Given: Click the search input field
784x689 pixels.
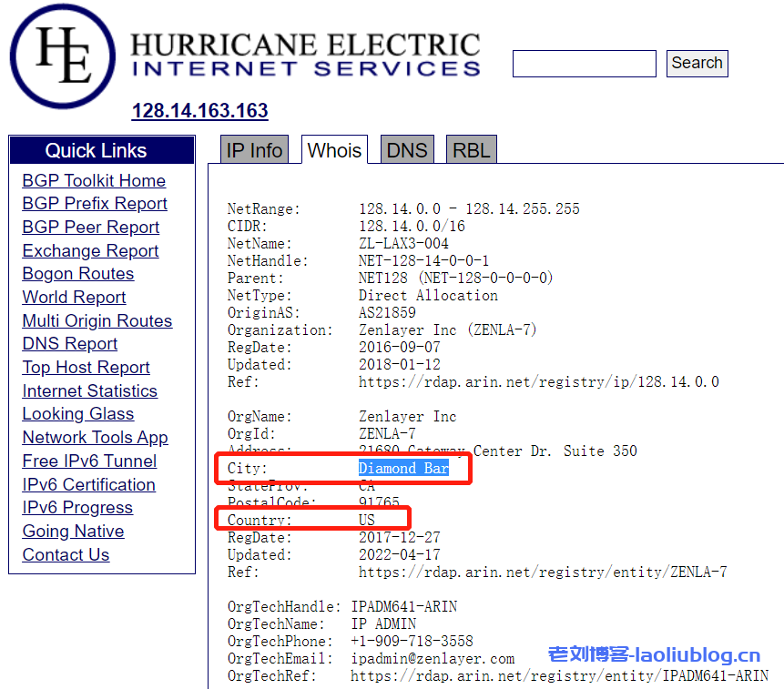Looking at the screenshot, I should tap(584, 64).
